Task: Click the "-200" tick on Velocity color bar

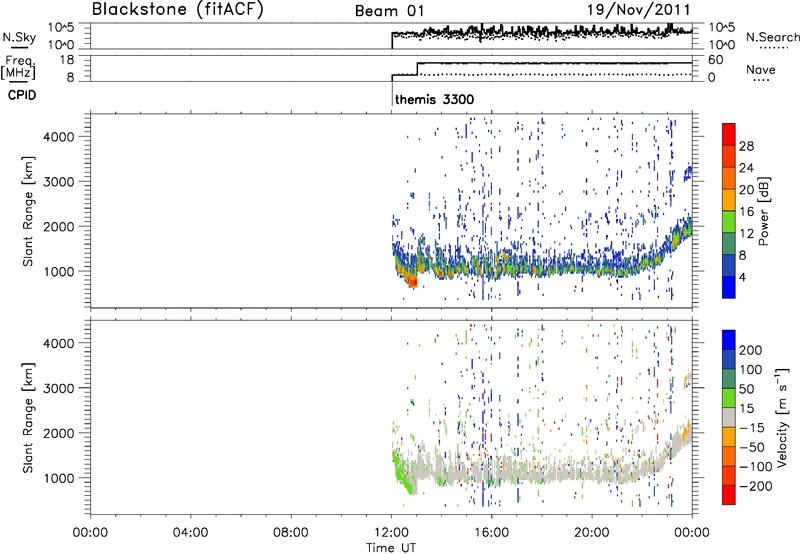Action: click(x=756, y=486)
